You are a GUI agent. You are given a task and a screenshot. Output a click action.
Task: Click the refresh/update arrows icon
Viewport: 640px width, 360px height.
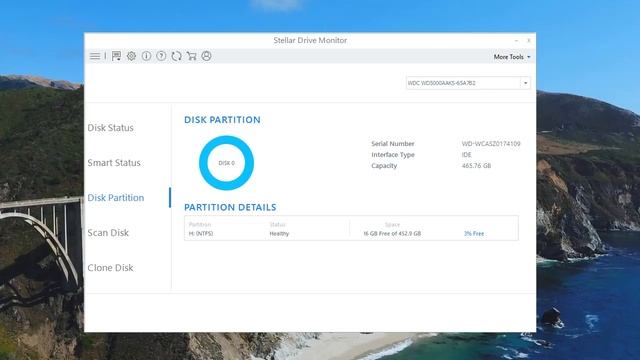(x=176, y=56)
